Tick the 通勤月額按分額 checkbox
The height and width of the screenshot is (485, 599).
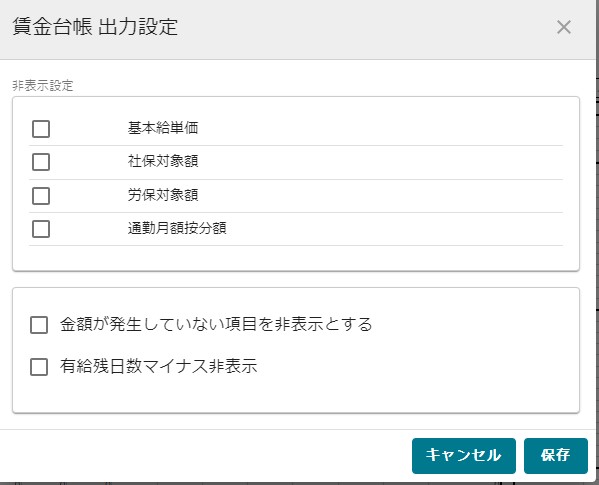coord(41,229)
